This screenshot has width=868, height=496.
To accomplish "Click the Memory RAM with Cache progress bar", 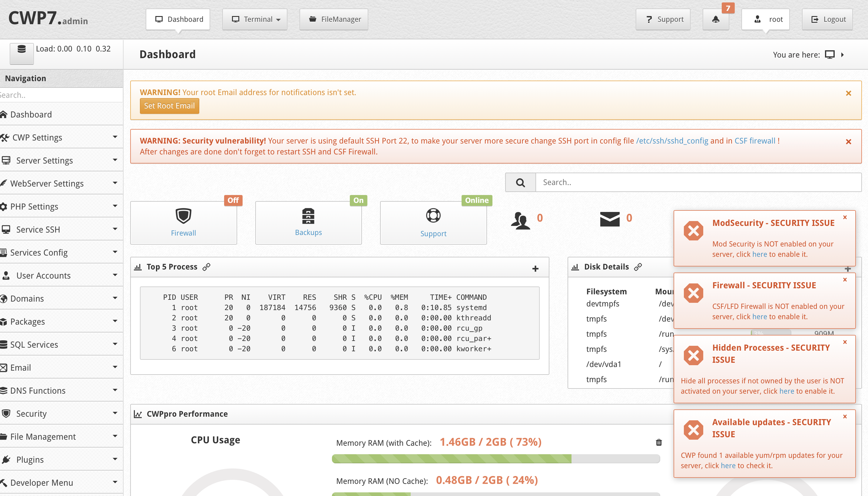I will (496, 458).
